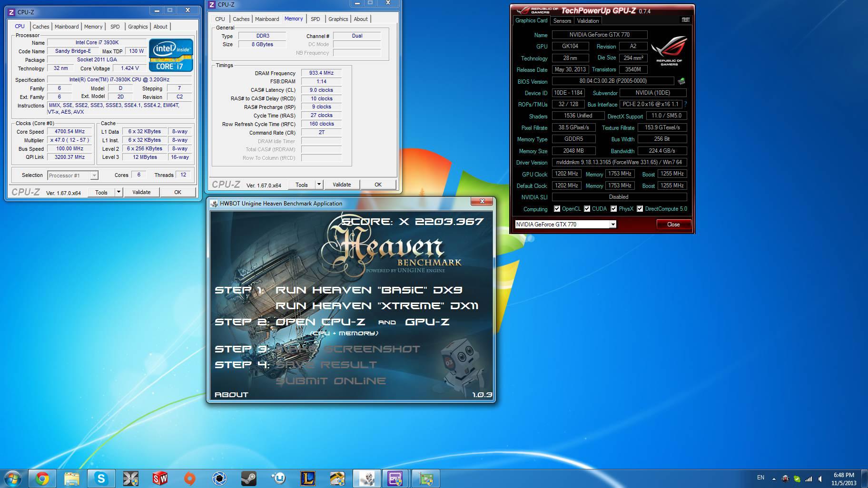Screen dimensions: 868x488
Task: Click Tools button in left CPU-Z window
Action: click(x=101, y=192)
